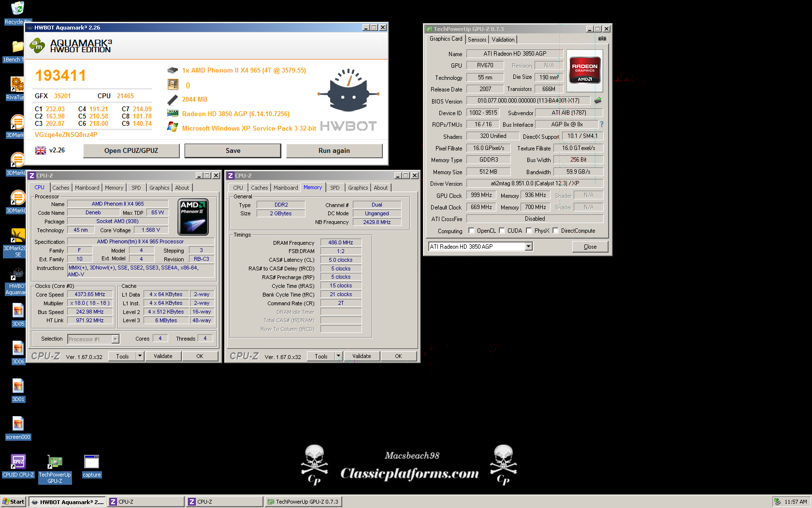Click the UK flag language icon in Aquamark
Viewport: 812px width, 508px height.
click(x=41, y=150)
